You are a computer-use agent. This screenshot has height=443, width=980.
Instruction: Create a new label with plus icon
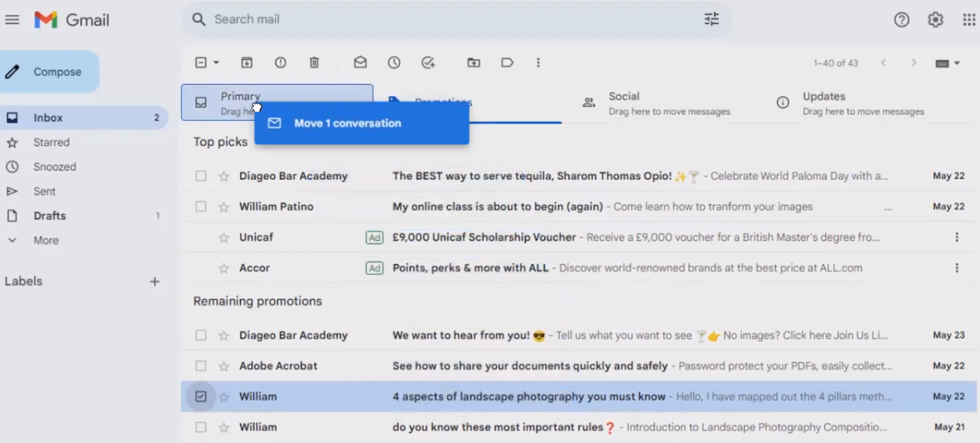tap(155, 281)
